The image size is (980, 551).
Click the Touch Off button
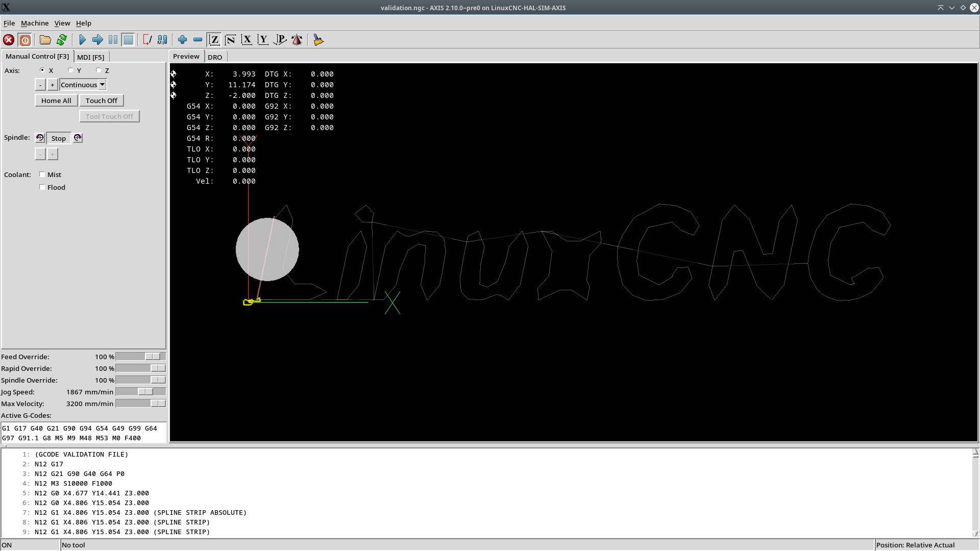pos(102,101)
